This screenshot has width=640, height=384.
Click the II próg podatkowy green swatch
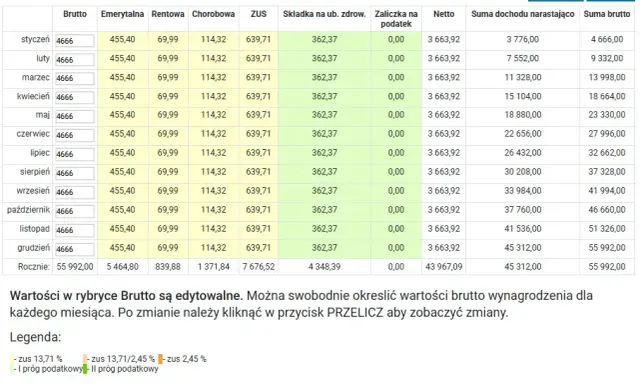pyautogui.click(x=85, y=369)
